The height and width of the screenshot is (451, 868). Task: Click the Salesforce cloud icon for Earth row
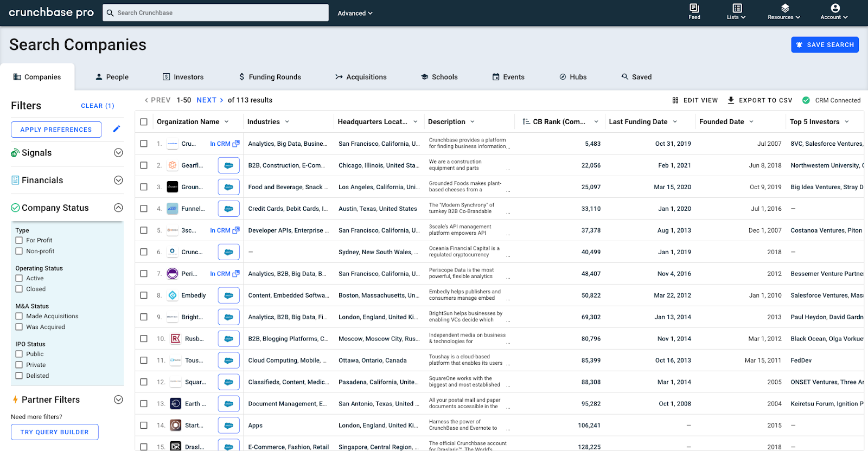click(229, 404)
